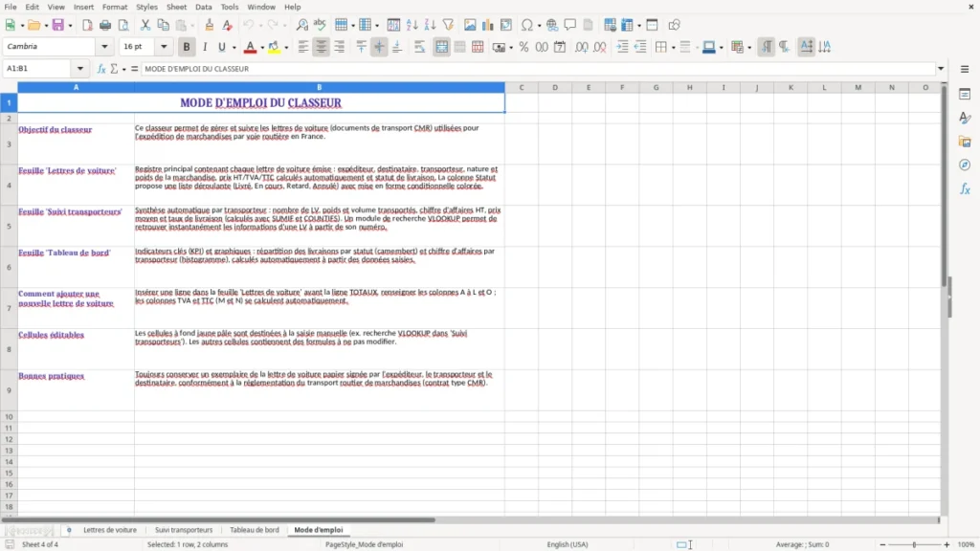Screen dimensions: 980x551
Task: Click the Clone Formatting paintbrush icon
Action: click(210, 25)
